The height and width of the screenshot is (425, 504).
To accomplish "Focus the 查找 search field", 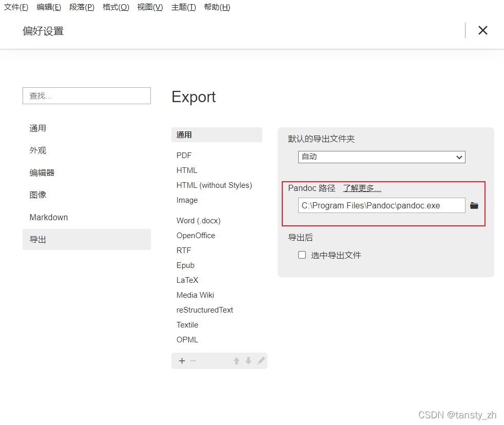I will click(87, 96).
